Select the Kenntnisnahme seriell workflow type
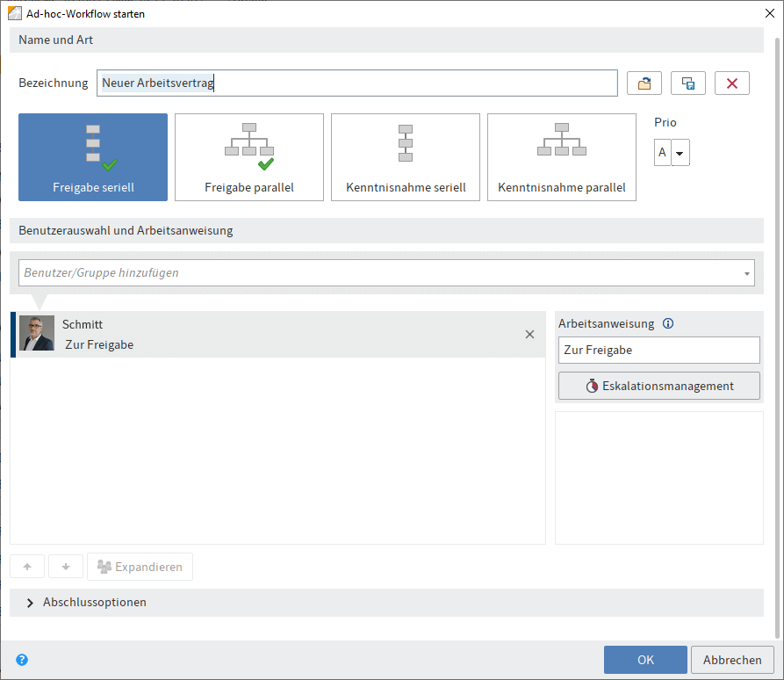784x680 pixels. [406, 157]
